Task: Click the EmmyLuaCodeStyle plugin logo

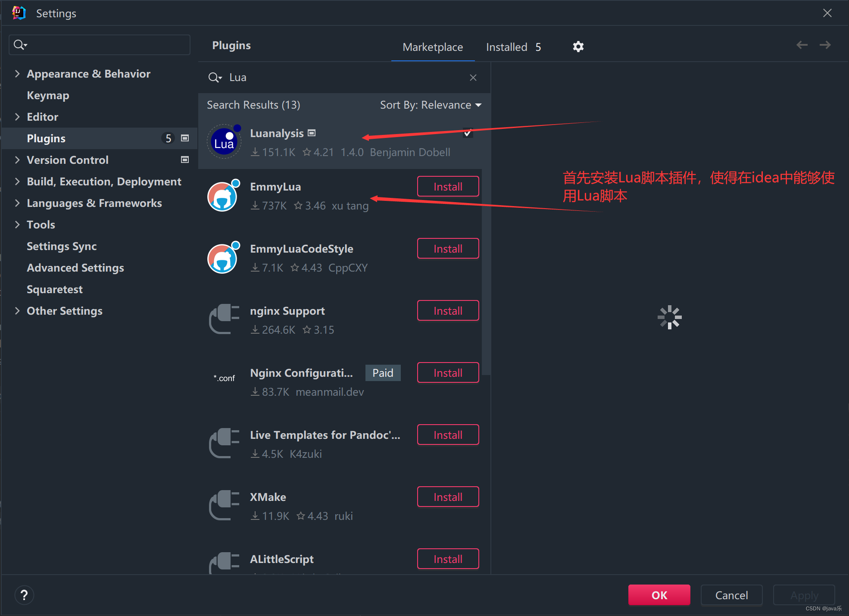Action: coord(223,258)
